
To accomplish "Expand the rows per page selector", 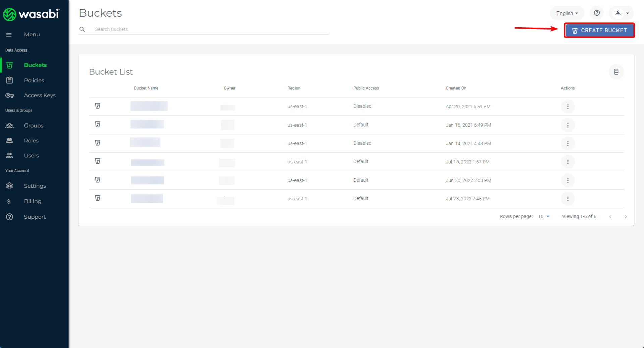I will pyautogui.click(x=544, y=217).
